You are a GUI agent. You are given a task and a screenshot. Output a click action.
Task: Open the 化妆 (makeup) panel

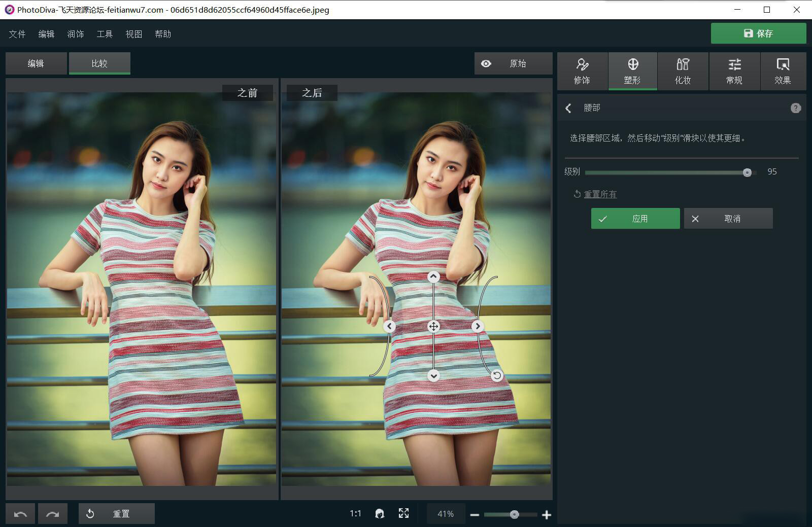coord(683,71)
